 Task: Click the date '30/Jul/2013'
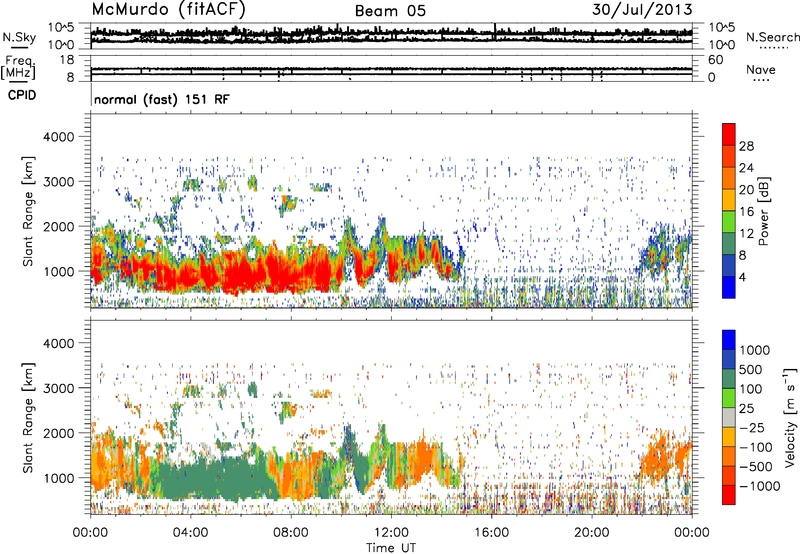[642, 10]
